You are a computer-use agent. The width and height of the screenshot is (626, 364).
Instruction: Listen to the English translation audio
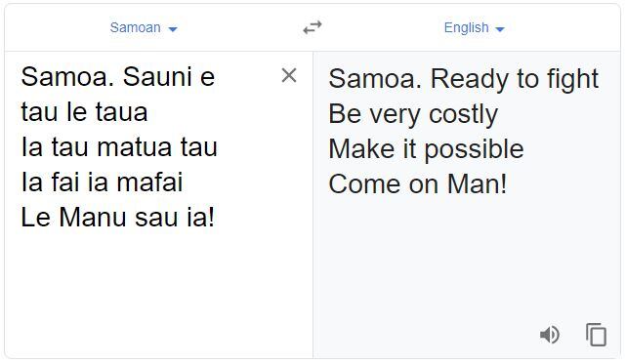(x=550, y=335)
